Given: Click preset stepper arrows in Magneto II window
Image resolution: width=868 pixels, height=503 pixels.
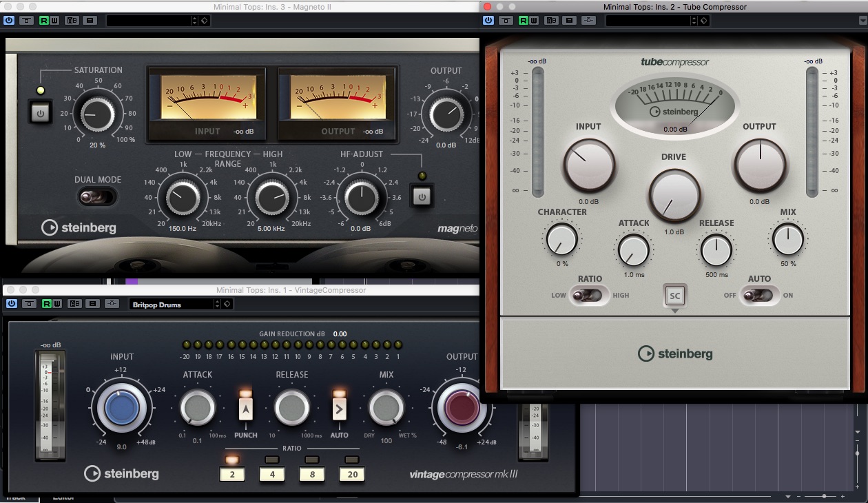Looking at the screenshot, I should pos(194,21).
